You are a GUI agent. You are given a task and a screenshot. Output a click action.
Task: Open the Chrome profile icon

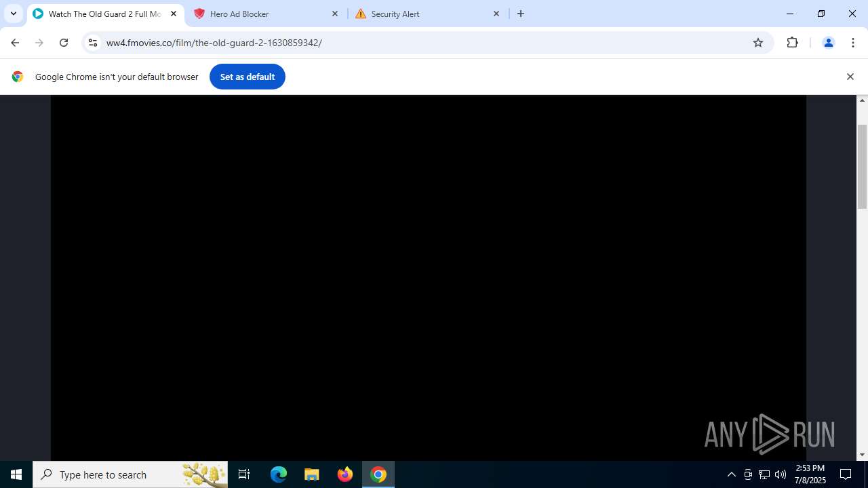828,43
